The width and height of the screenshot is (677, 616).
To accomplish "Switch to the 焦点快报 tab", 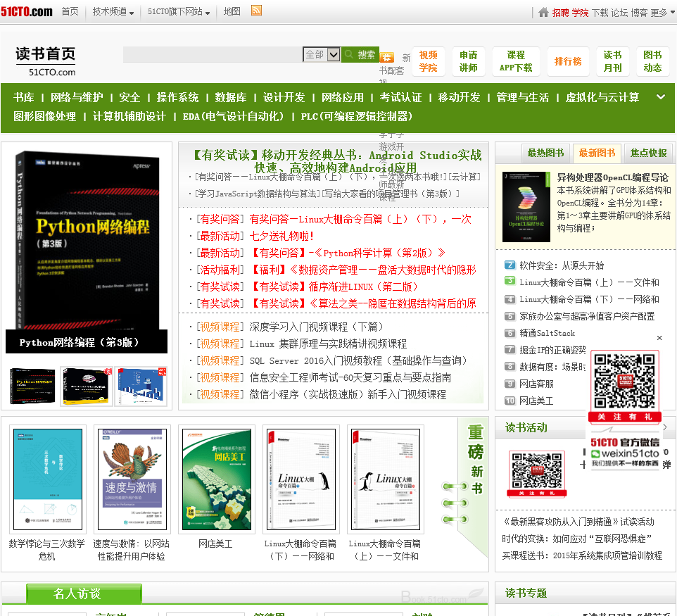I will (648, 153).
